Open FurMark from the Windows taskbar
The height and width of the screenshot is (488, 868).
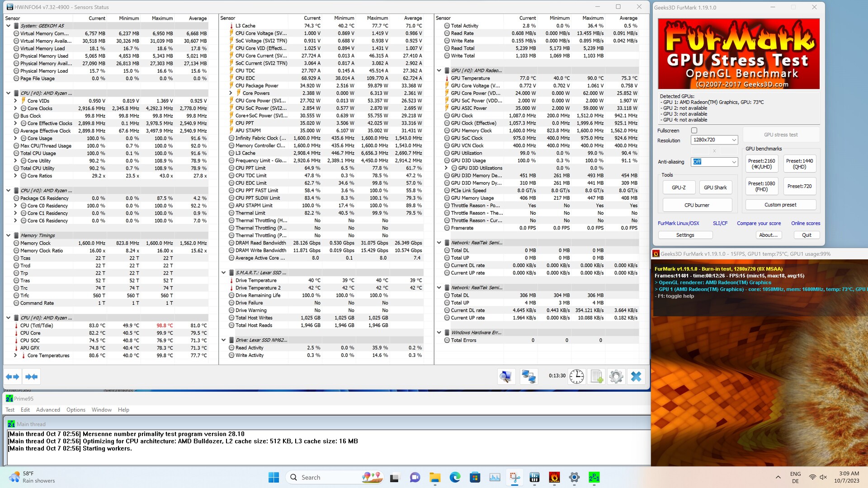(x=554, y=477)
